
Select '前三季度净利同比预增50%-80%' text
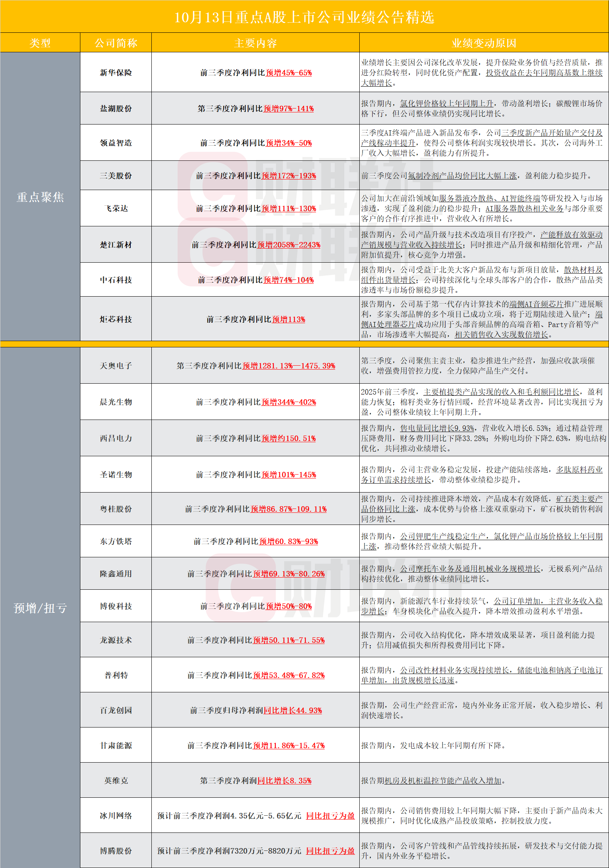point(256,606)
